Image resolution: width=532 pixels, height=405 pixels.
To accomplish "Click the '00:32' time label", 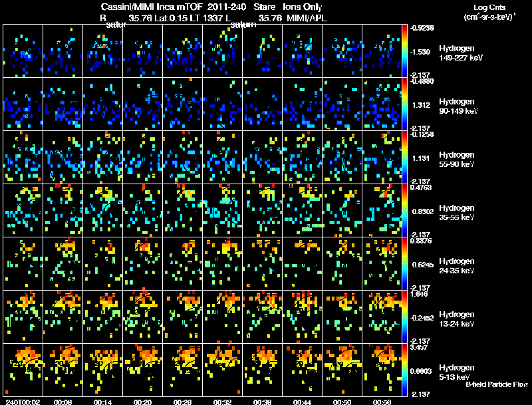I will point(223,402).
